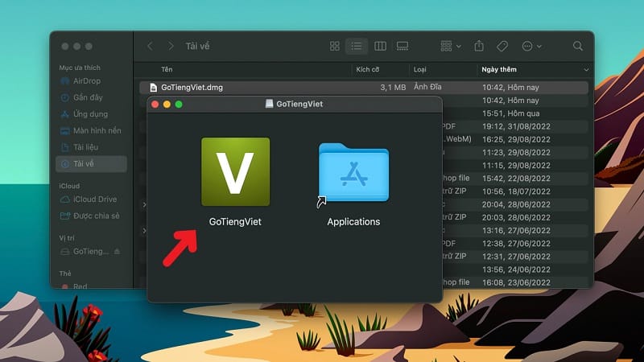This screenshot has width=644, height=362.
Task: Switch Finder to icon grid view
Action: click(x=335, y=47)
